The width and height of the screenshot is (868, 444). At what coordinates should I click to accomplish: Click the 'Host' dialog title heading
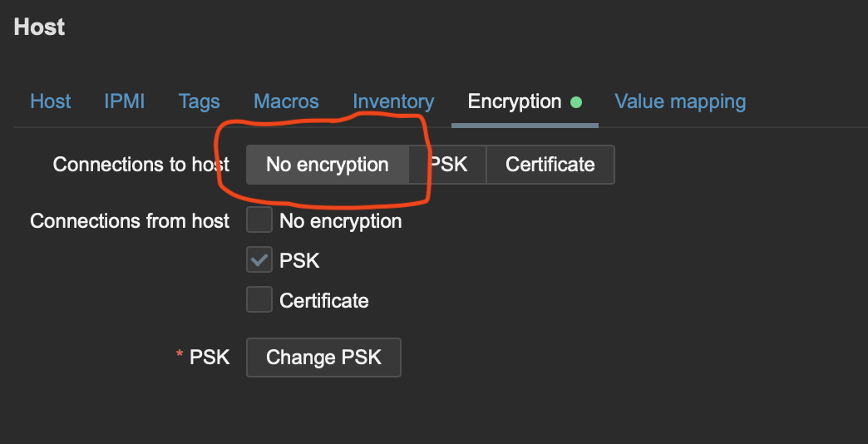pyautogui.click(x=40, y=27)
